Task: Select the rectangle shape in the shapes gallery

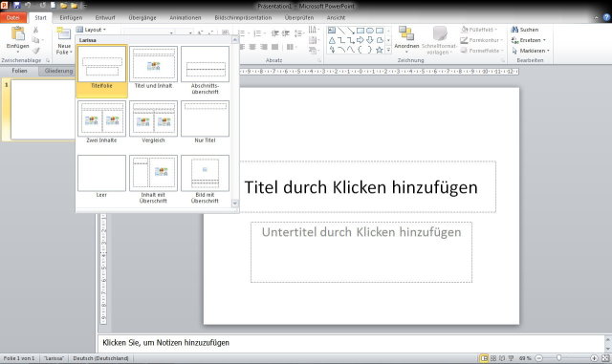Action: point(360,31)
